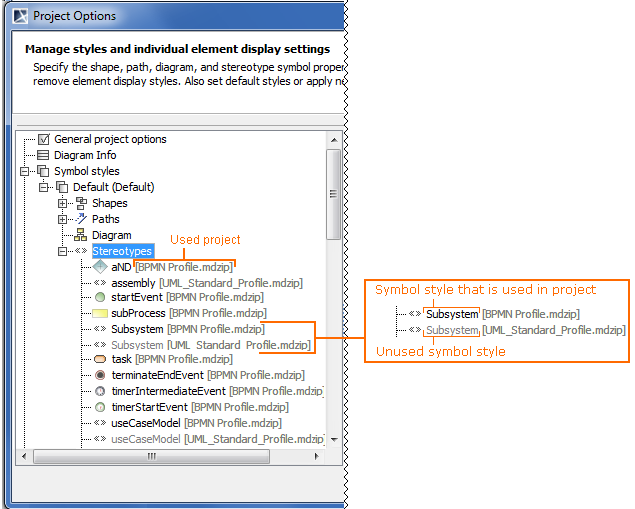Expand the Paths node
The image size is (635, 509).
pyautogui.click(x=62, y=219)
